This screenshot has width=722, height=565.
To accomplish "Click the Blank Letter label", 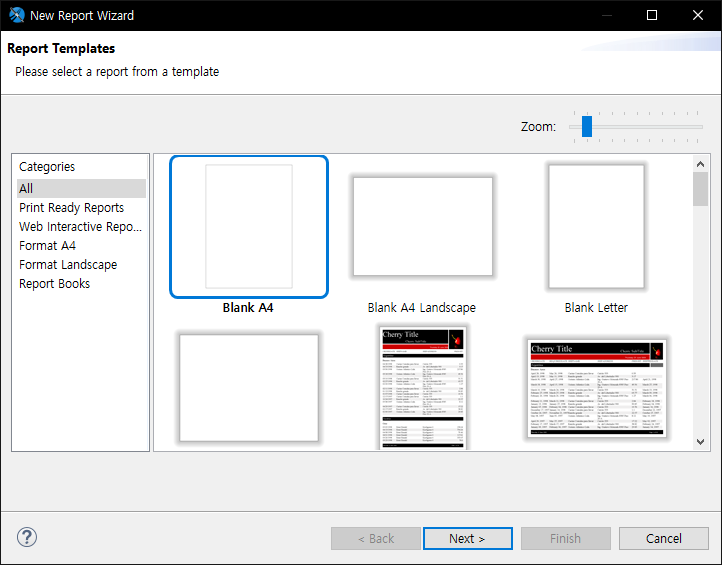I will tap(596, 308).
